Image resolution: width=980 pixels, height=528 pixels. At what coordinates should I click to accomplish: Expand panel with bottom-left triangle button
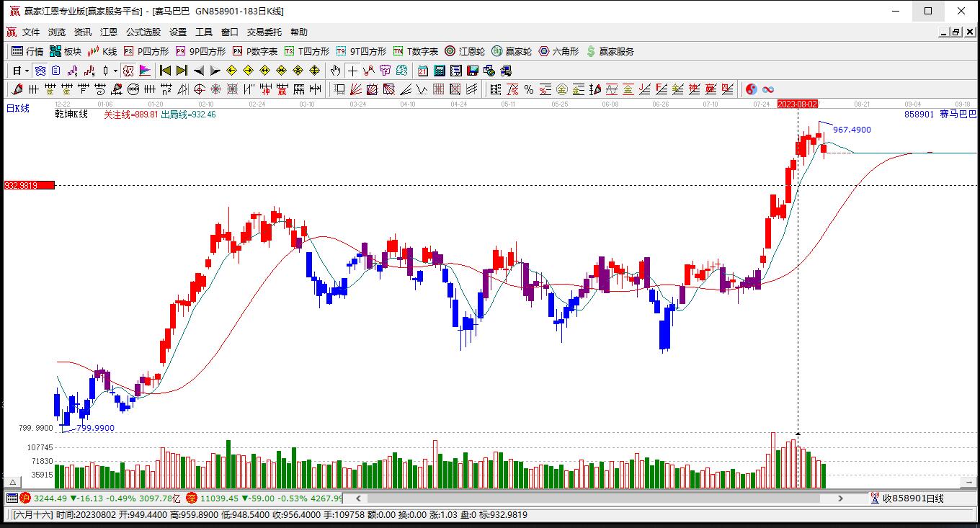(12, 482)
